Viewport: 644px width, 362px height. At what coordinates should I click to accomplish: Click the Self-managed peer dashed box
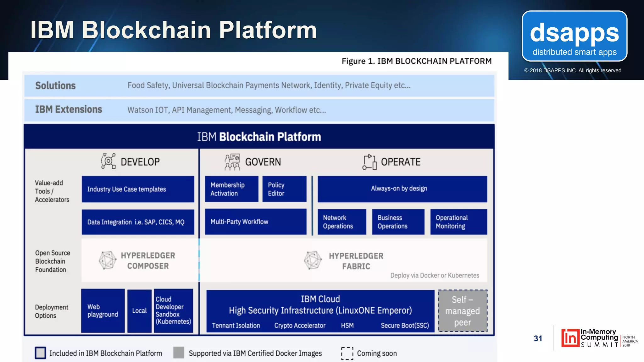pyautogui.click(x=463, y=311)
